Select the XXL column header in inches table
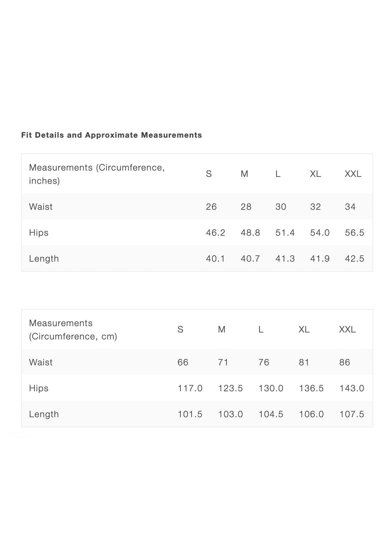Image resolution: width=392 pixels, height=558 pixels. pyautogui.click(x=353, y=174)
